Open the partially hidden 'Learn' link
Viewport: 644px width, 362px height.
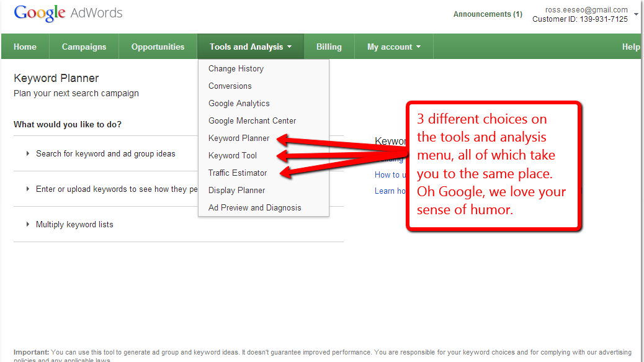pyautogui.click(x=390, y=191)
